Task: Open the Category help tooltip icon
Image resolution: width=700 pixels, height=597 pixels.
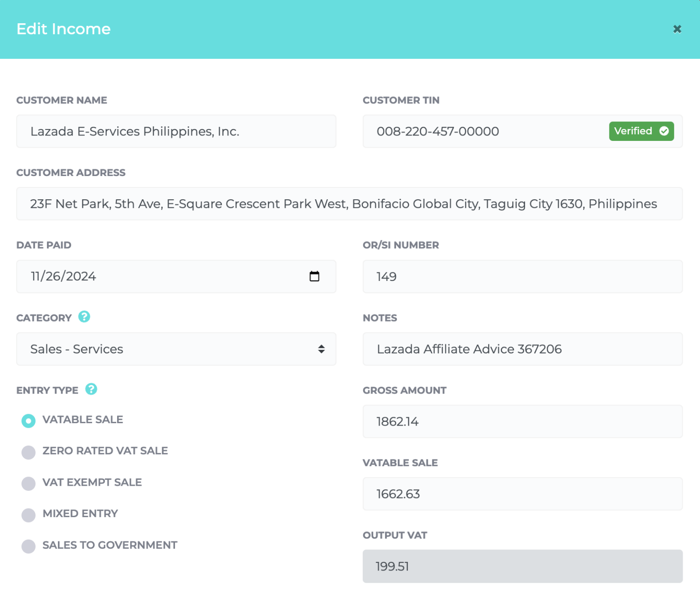Action: (84, 317)
